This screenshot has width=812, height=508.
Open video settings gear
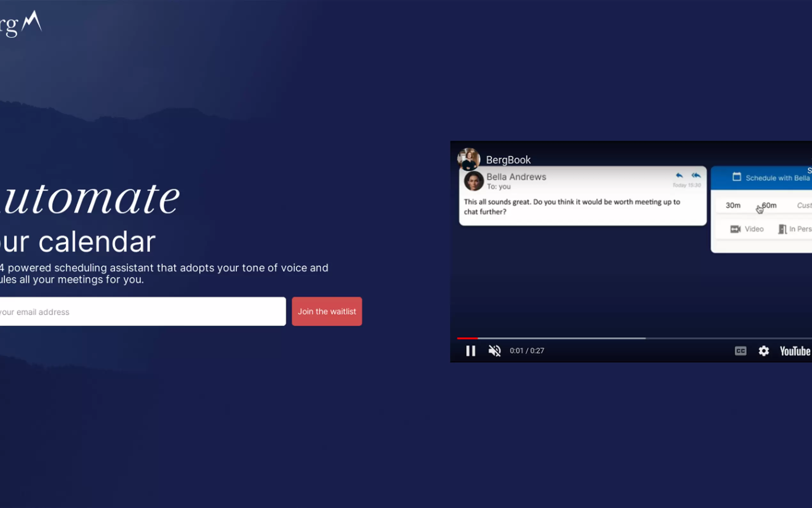[x=763, y=351]
